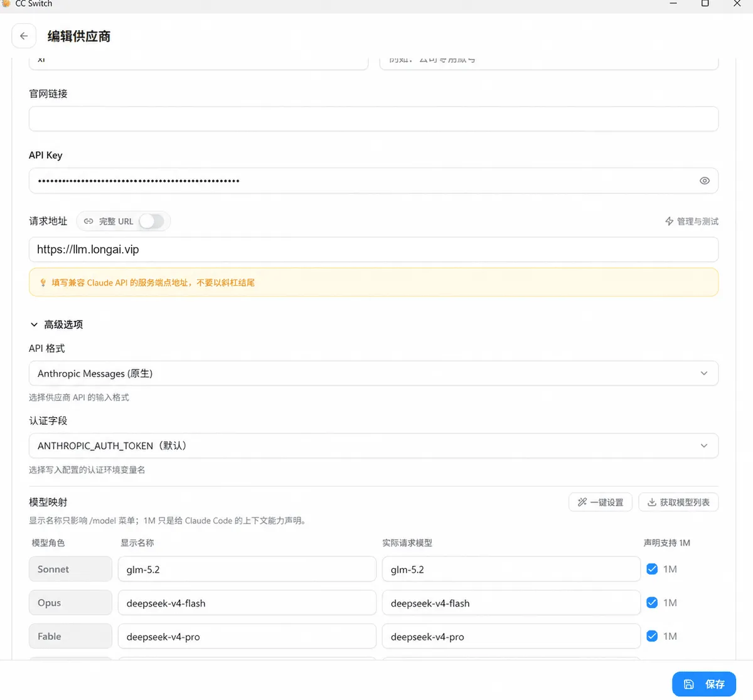This screenshot has height=700, width=753.
Task: Click the Sonnet model role label
Action: point(70,569)
